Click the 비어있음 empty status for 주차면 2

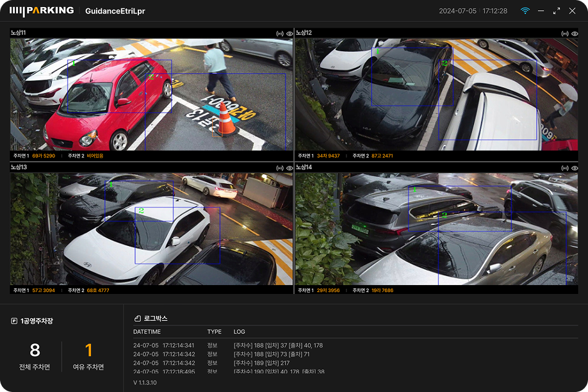click(95, 156)
